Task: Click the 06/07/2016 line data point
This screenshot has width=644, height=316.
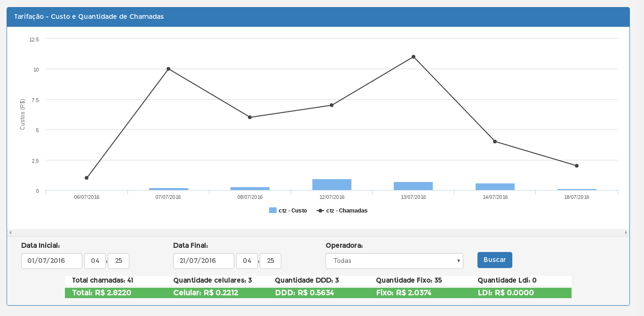Action: pos(87,178)
